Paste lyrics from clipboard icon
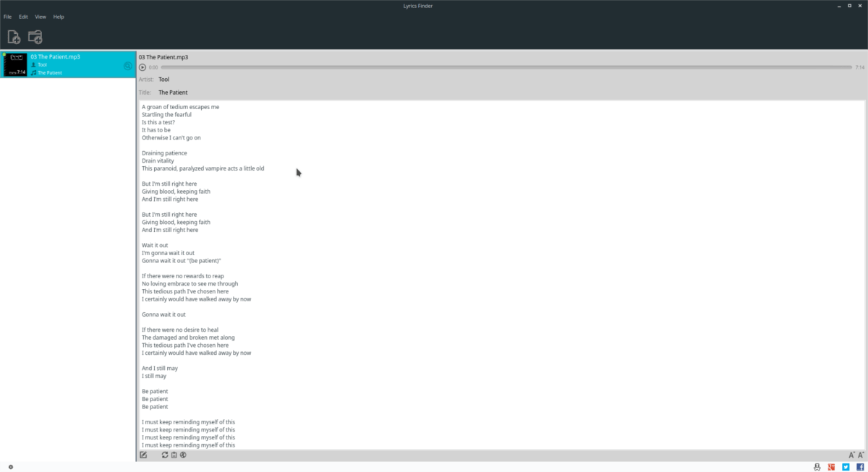 174,455
